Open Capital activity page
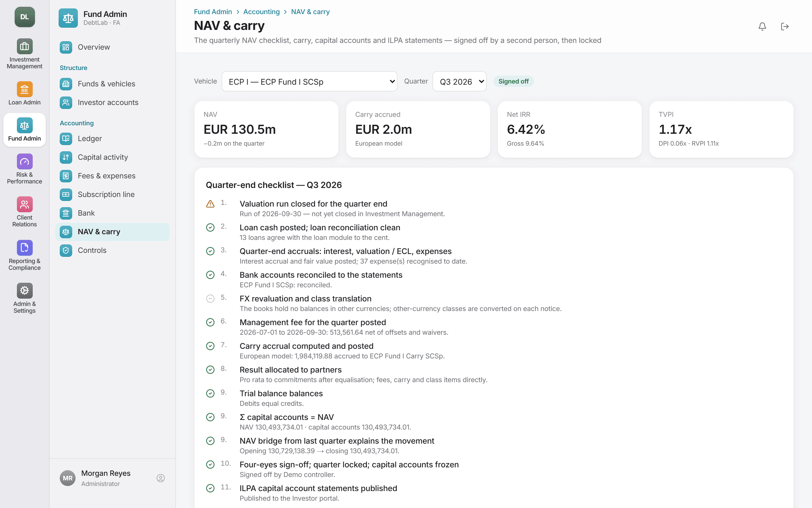812x508 pixels. 112,157
